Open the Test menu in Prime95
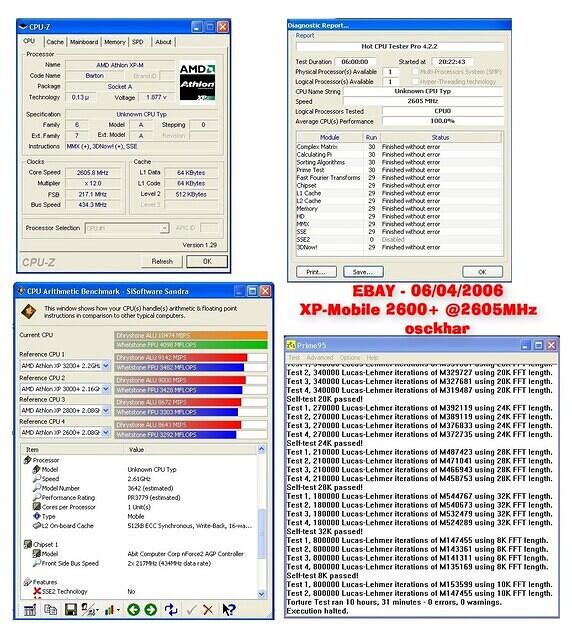 [294, 358]
